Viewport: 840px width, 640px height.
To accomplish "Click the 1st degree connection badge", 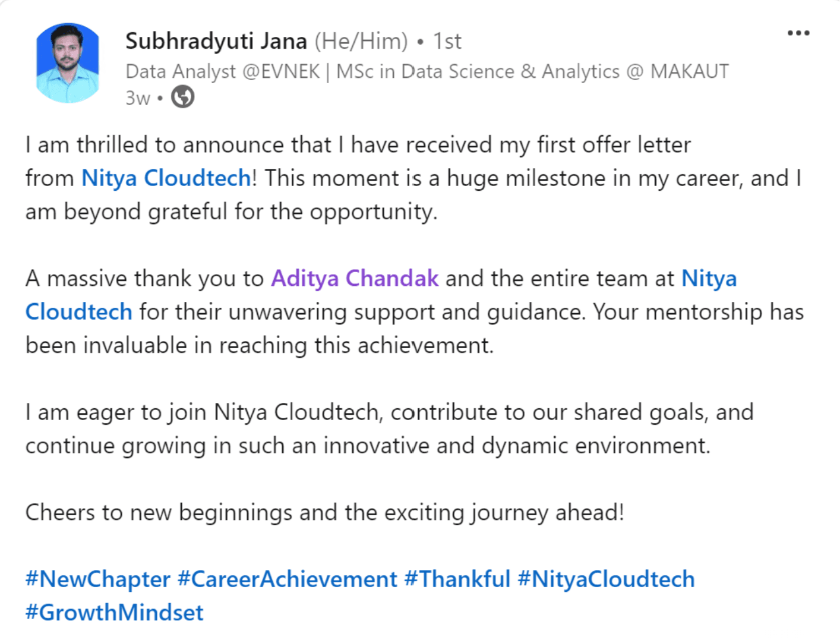I will [x=447, y=41].
